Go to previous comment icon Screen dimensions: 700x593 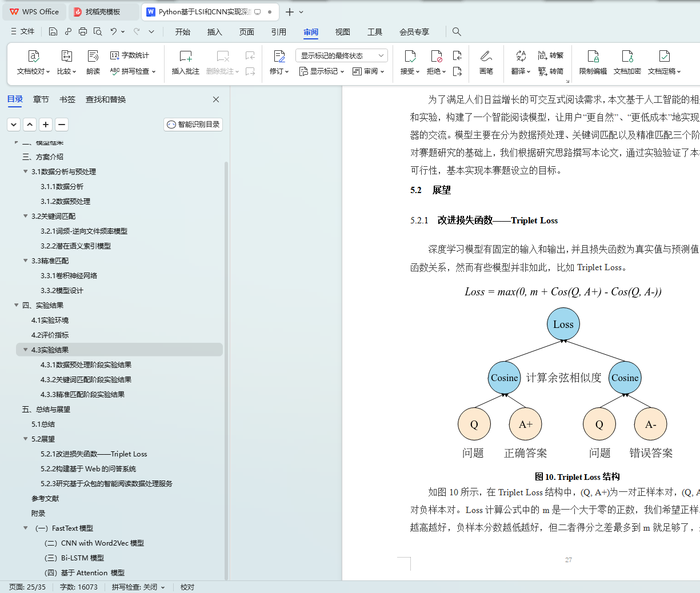pyautogui.click(x=250, y=55)
